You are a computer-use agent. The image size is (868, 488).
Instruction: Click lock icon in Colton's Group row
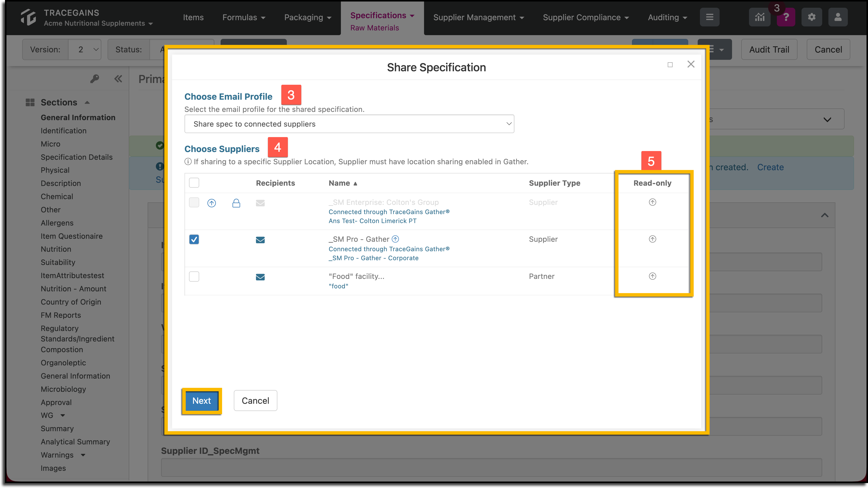(236, 203)
